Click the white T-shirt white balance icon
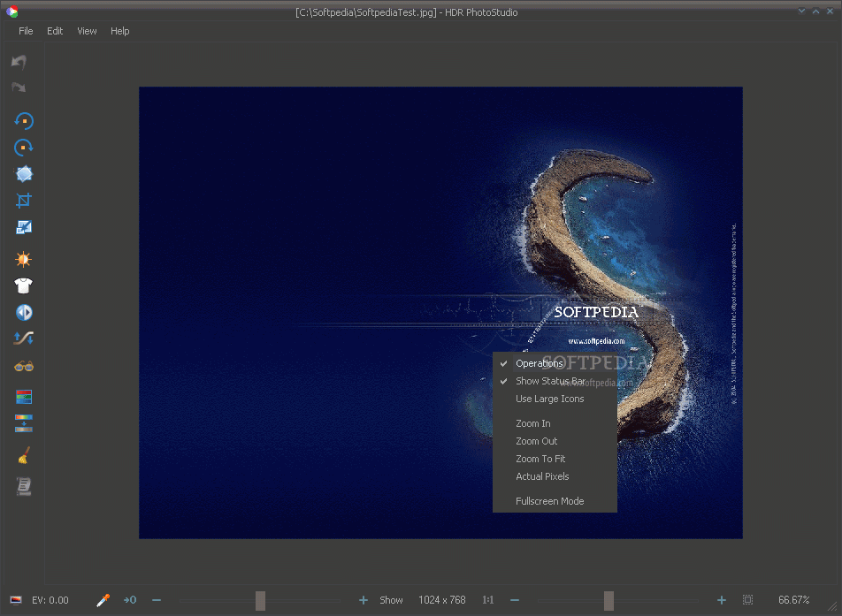The image size is (842, 616). click(24, 285)
